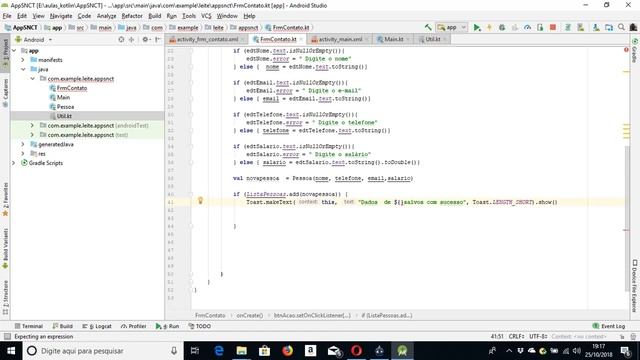Open Firefox from the taskbar
Screen dimensions: 640x360
287,351
